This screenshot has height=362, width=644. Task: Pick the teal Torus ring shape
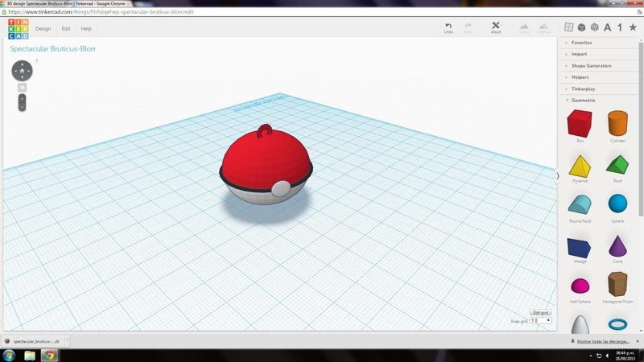click(x=617, y=324)
